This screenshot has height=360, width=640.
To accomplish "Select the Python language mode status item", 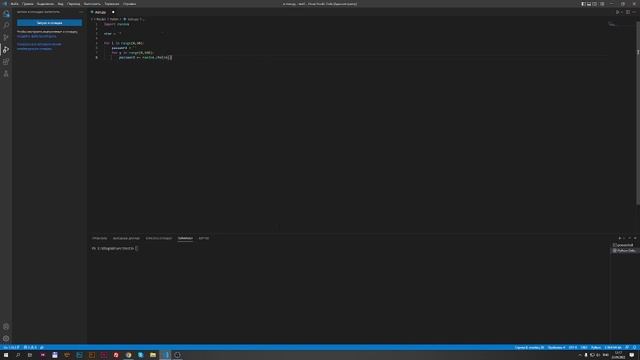I will coord(596,347).
